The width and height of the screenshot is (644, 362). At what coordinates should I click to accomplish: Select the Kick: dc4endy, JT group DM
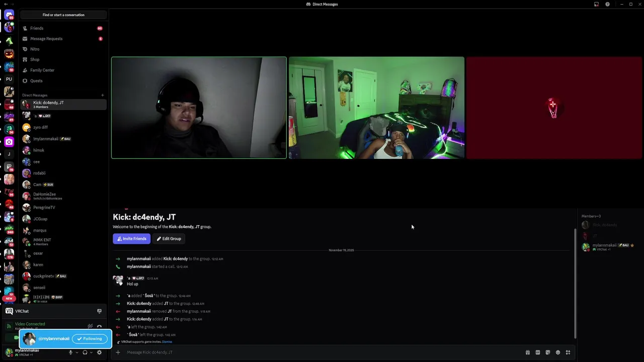(63, 104)
